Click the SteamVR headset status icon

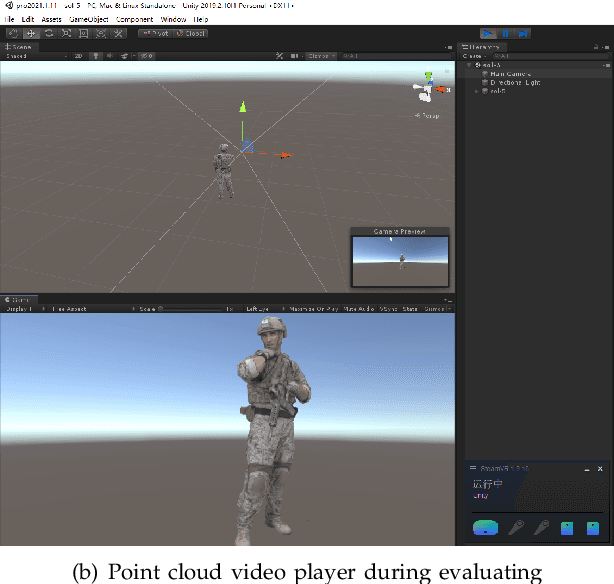(x=485, y=526)
